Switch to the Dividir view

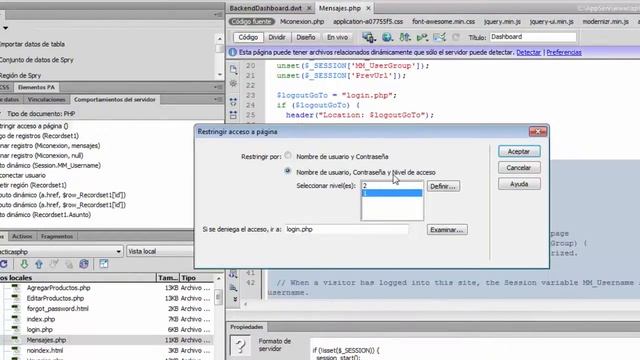(x=277, y=37)
